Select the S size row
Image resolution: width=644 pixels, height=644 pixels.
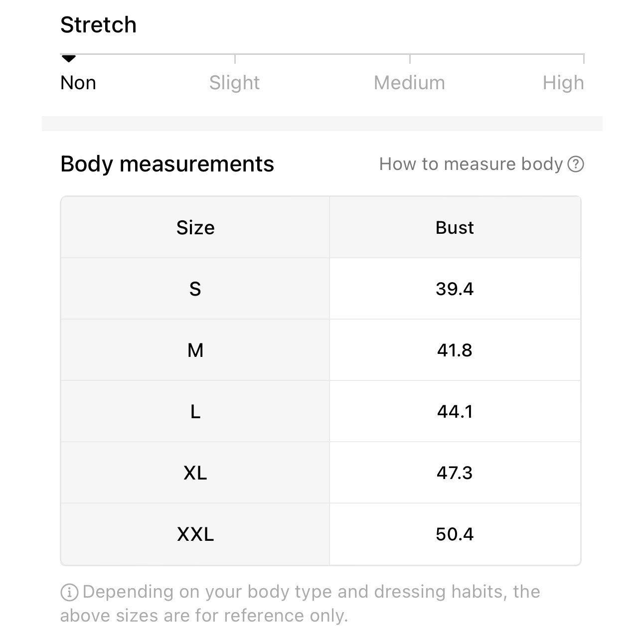[x=195, y=289]
